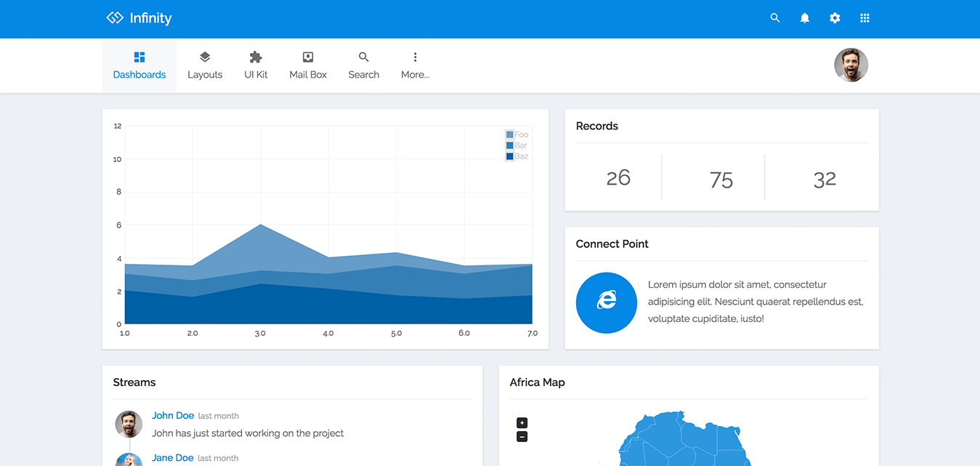Screen dimensions: 980x466
Task: Go to Mail Box
Action: (x=308, y=65)
